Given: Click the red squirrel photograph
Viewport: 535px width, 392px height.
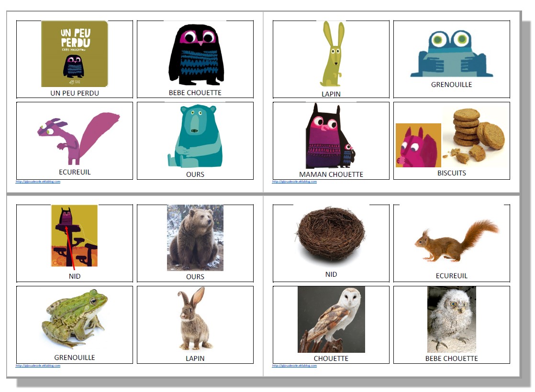Looking at the screenshot, I should (457, 241).
